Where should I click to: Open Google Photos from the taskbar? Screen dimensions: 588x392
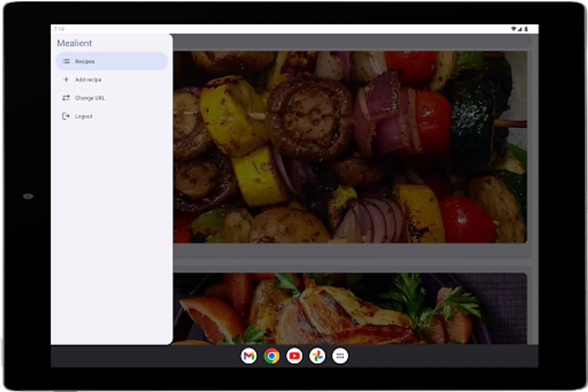click(x=317, y=356)
